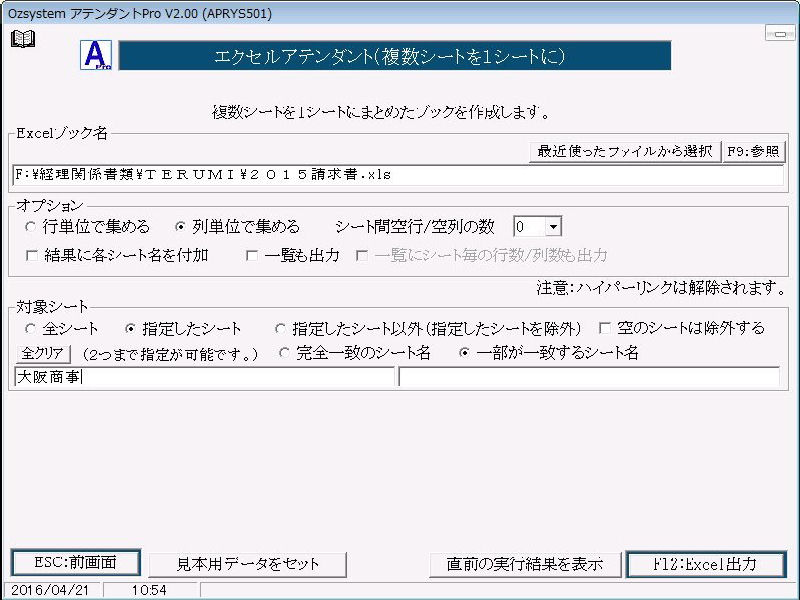Viewport: 800px width, 600px height.
Task: Click ESC:前画面 to go back
Action: tap(76, 563)
